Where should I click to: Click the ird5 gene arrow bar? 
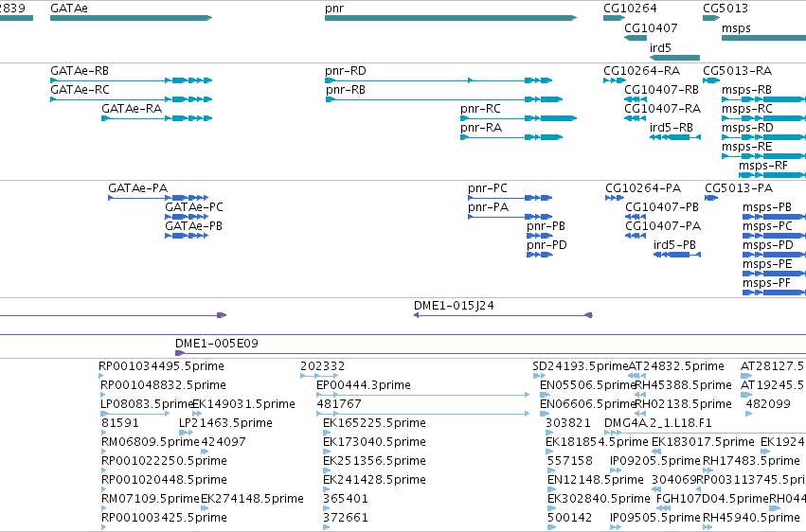click(x=674, y=58)
